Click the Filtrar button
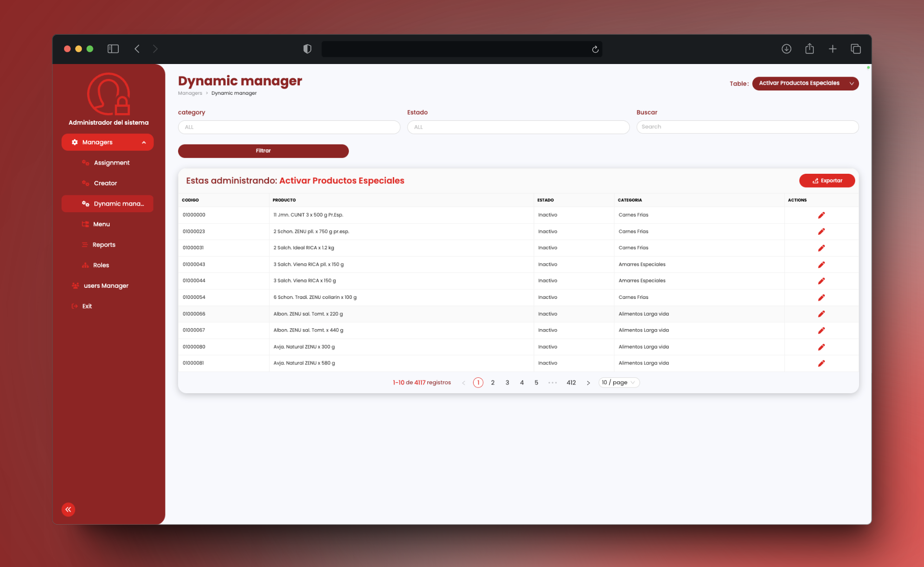This screenshot has height=567, width=924. (x=263, y=151)
